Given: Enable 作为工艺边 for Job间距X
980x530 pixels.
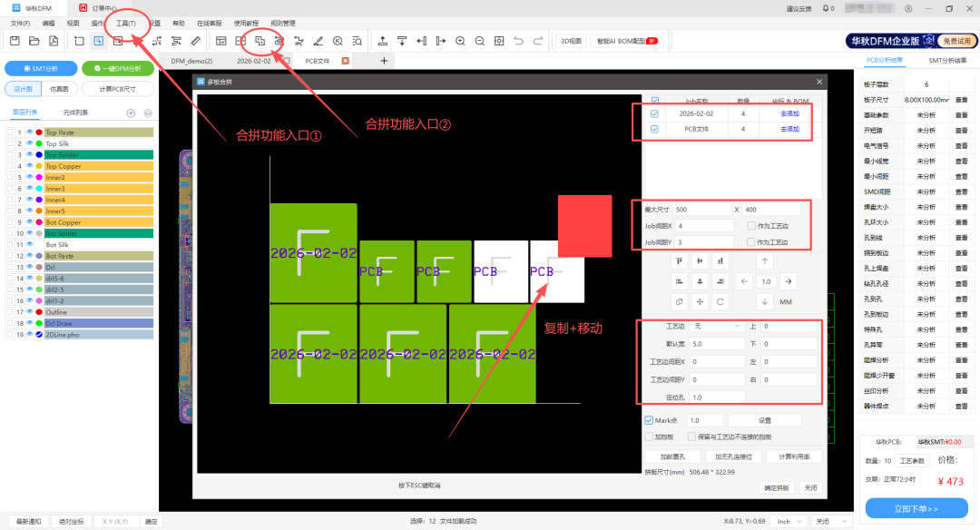Looking at the screenshot, I should pos(751,226).
